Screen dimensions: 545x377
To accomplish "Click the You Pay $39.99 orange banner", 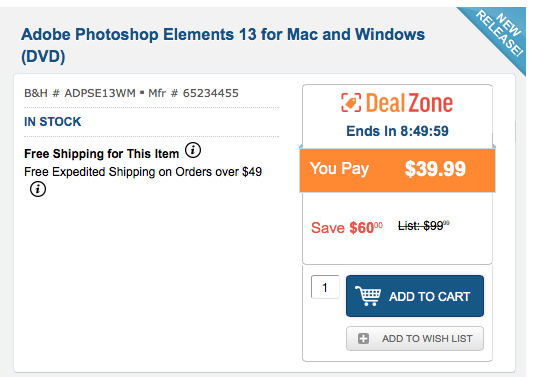I will click(x=397, y=170).
